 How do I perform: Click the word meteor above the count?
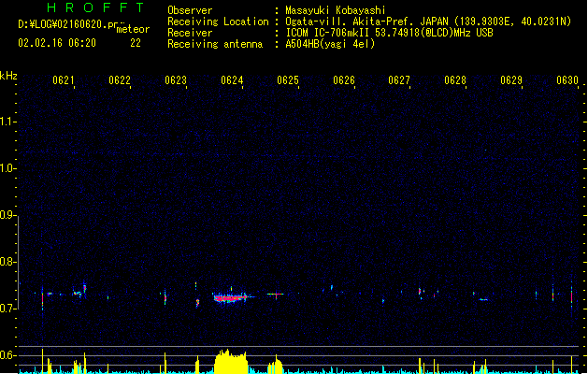[x=133, y=29]
